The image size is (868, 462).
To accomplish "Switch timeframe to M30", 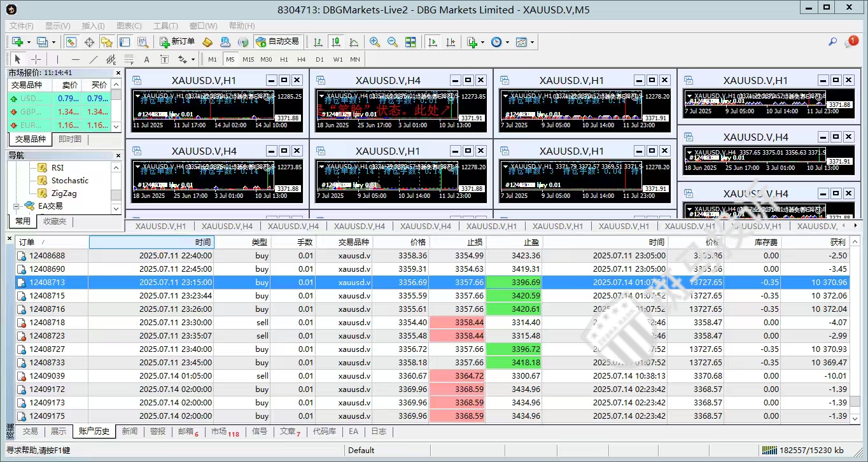I will [266, 59].
